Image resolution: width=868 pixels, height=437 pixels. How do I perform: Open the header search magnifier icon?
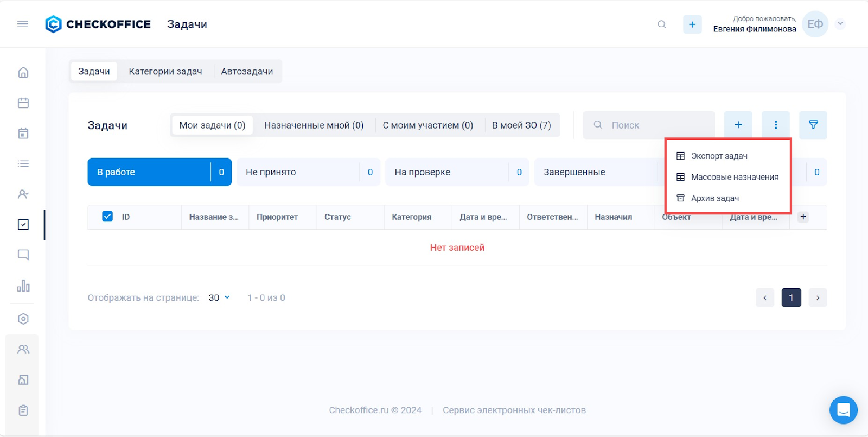pyautogui.click(x=662, y=24)
